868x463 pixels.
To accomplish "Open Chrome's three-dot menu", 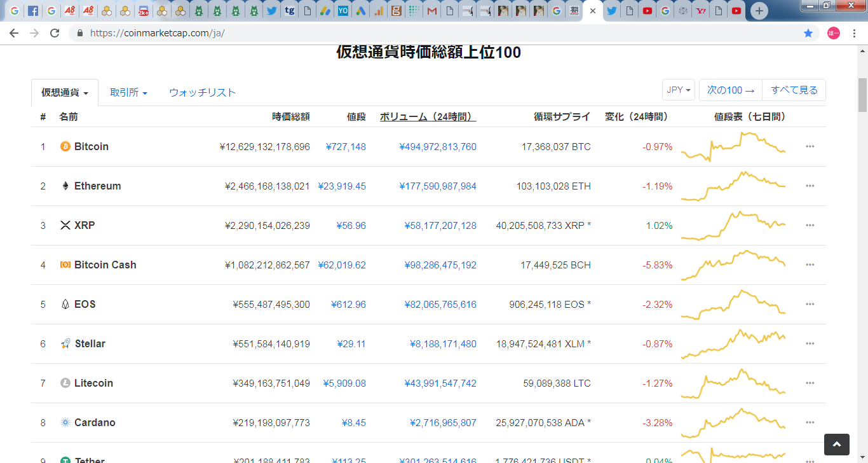I will [855, 33].
